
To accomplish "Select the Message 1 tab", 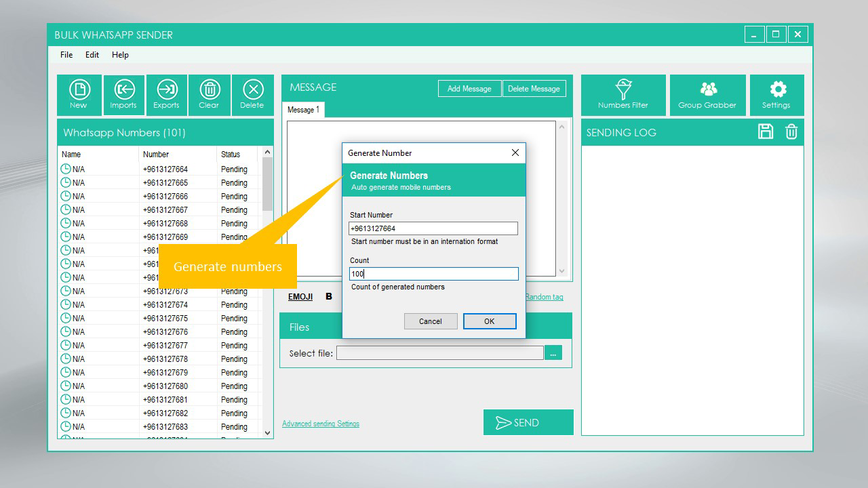I will (x=303, y=110).
